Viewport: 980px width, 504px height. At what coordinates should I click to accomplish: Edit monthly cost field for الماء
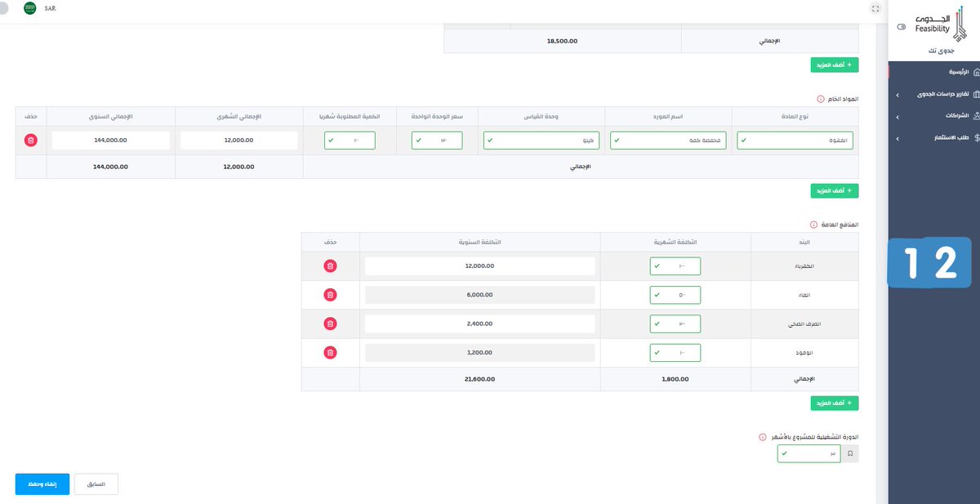tap(675, 295)
